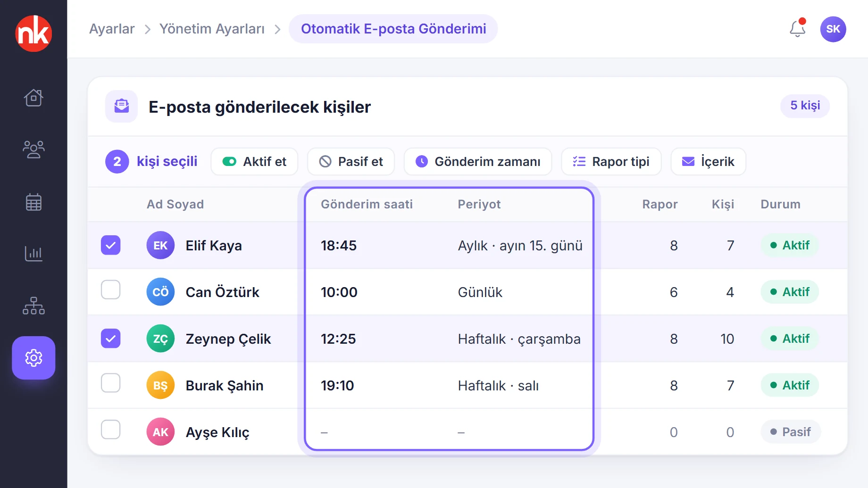
Task: Open the nk logo home
Action: (33, 33)
